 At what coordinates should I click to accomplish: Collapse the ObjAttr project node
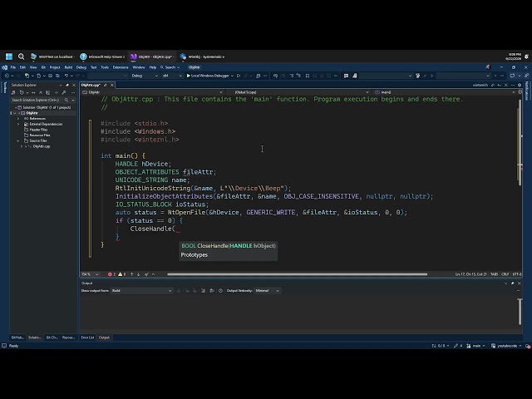pyautogui.click(x=15, y=113)
